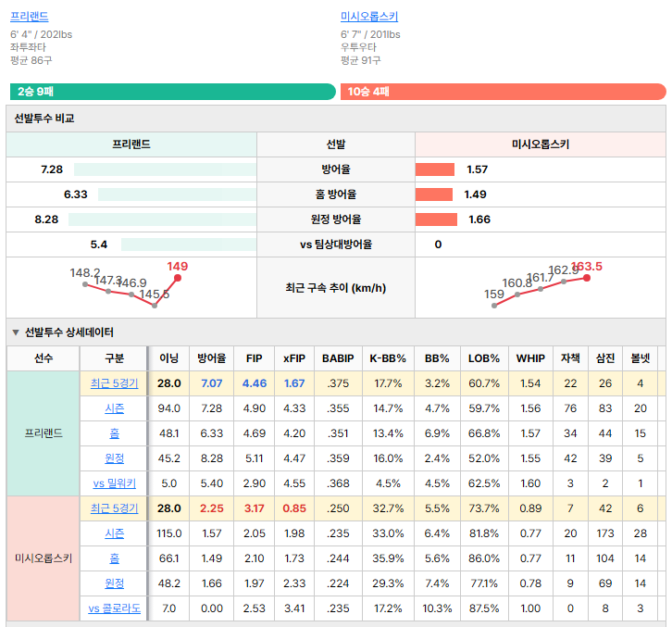Click the 구분 column header
The width and height of the screenshot is (672, 627).
(x=114, y=358)
